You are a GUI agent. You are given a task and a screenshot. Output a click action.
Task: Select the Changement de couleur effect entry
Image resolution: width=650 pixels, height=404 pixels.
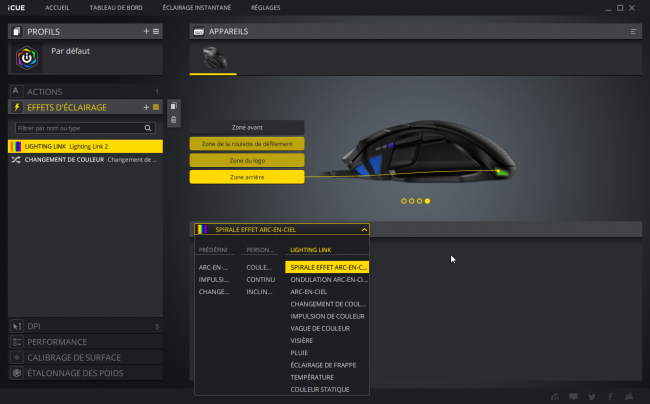tap(85, 160)
